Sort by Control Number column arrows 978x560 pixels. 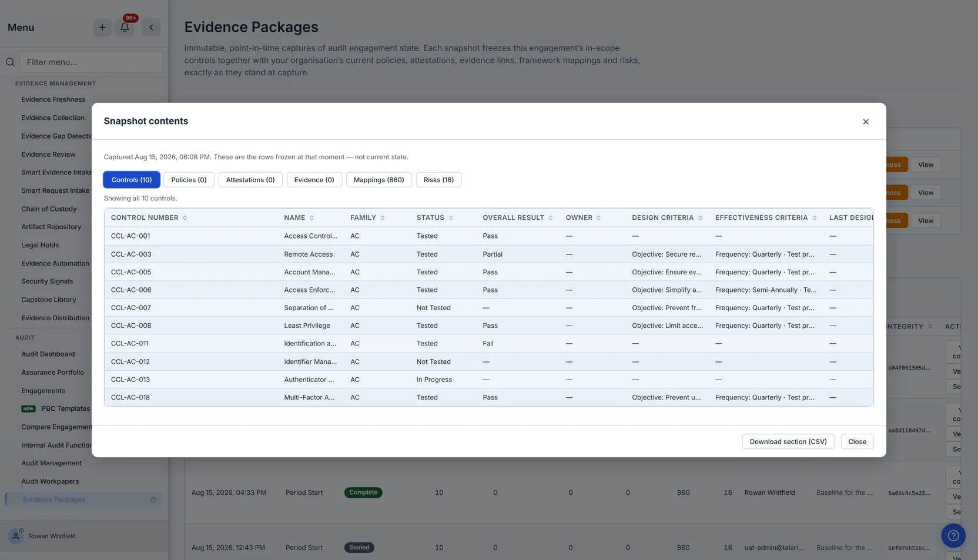click(x=185, y=218)
